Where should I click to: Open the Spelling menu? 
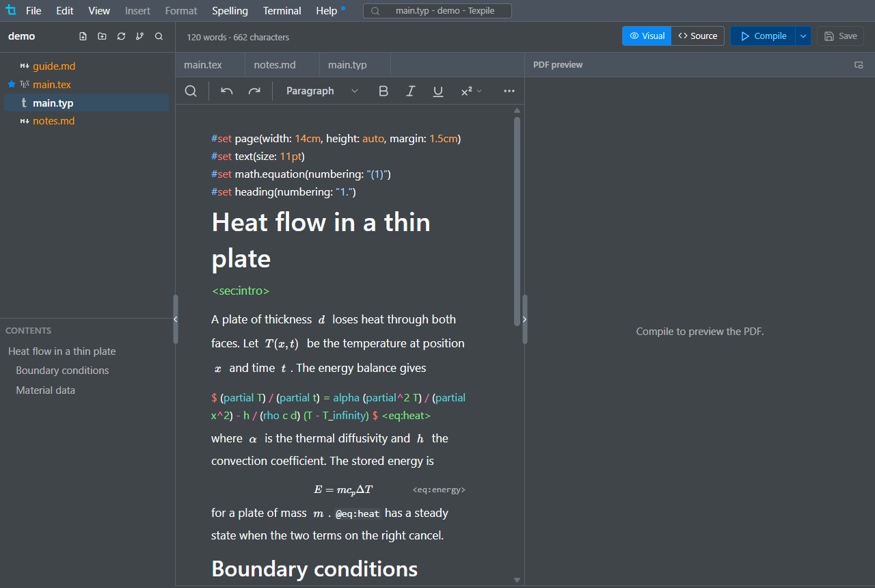[230, 11]
